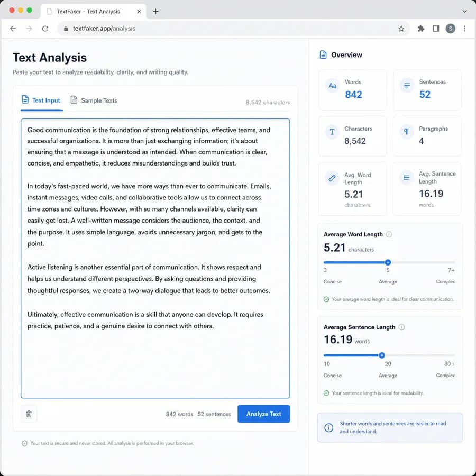Click the paragraph starting 'Active listening is another'
The image size is (476, 476).
(149, 279)
